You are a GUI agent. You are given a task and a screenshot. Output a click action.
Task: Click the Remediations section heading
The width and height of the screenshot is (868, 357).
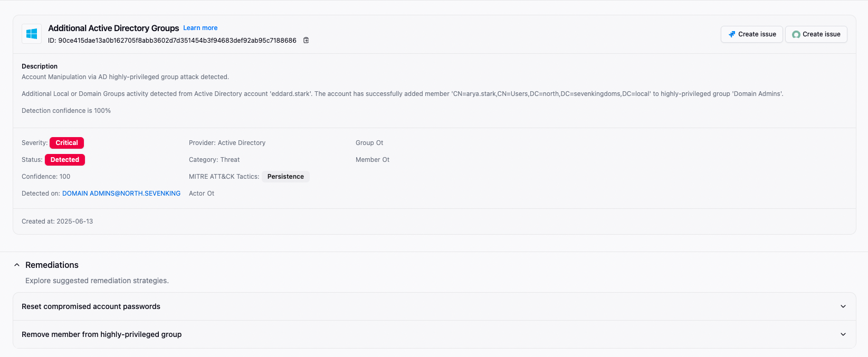52,265
